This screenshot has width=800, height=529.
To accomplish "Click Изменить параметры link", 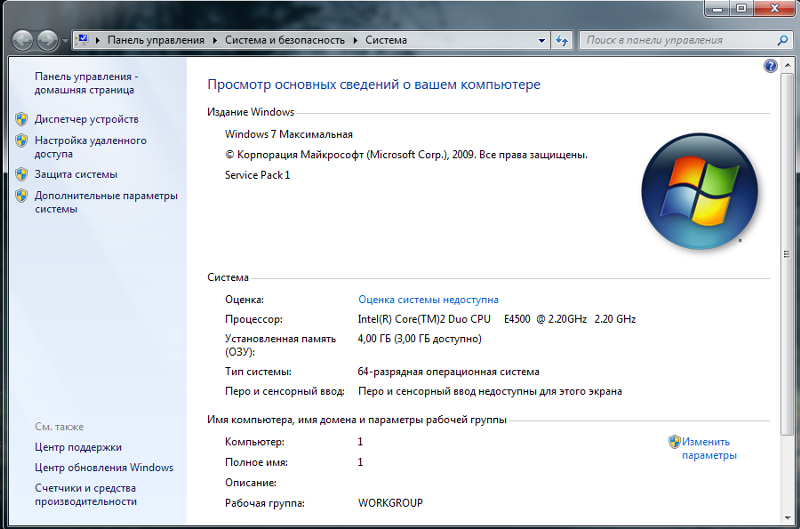I will [709, 448].
